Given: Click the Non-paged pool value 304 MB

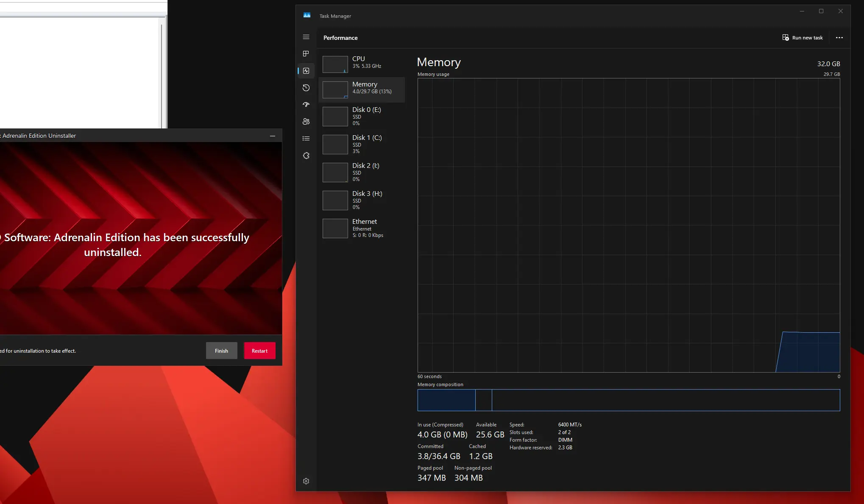Looking at the screenshot, I should coord(468,478).
